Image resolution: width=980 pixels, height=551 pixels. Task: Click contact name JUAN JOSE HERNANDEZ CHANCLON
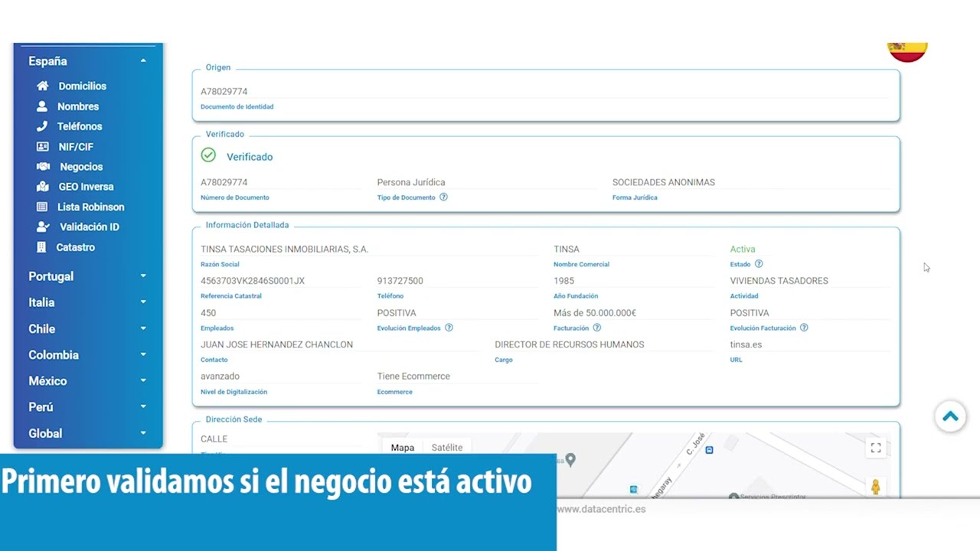(x=277, y=344)
